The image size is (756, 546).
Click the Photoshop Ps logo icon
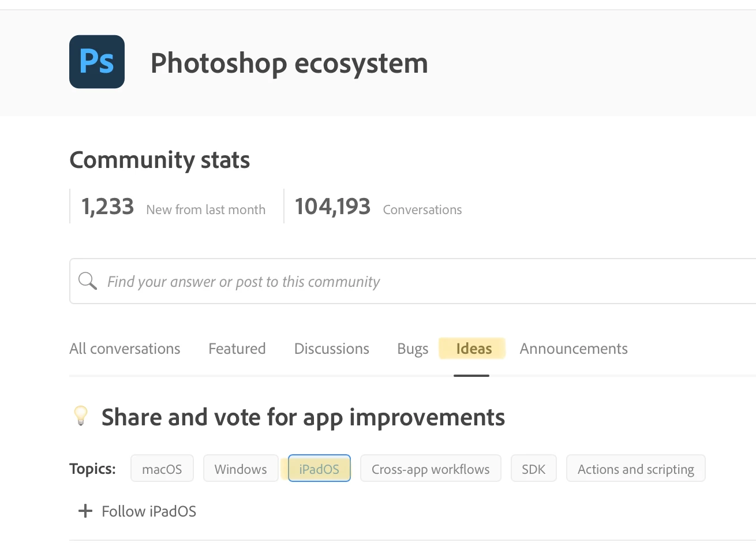[97, 62]
